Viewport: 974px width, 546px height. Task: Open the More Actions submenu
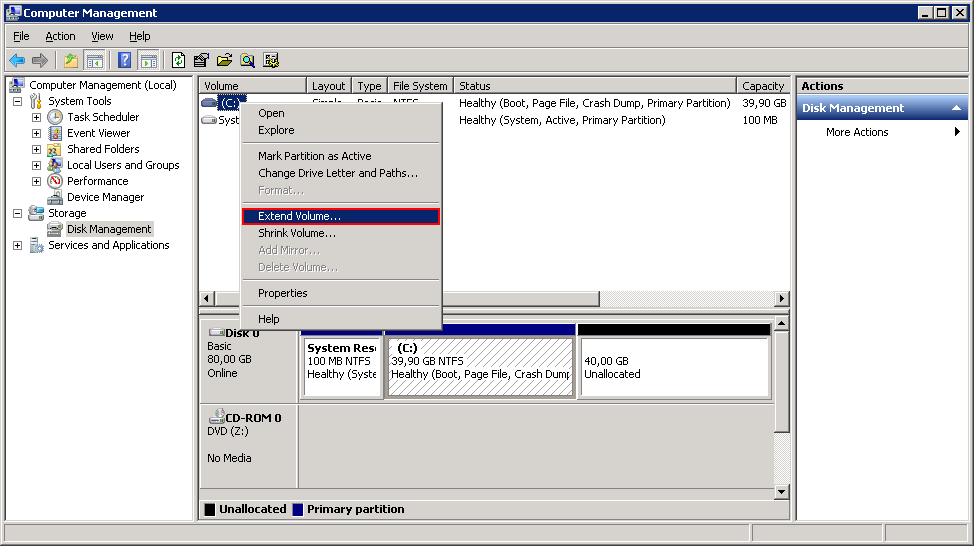point(882,132)
